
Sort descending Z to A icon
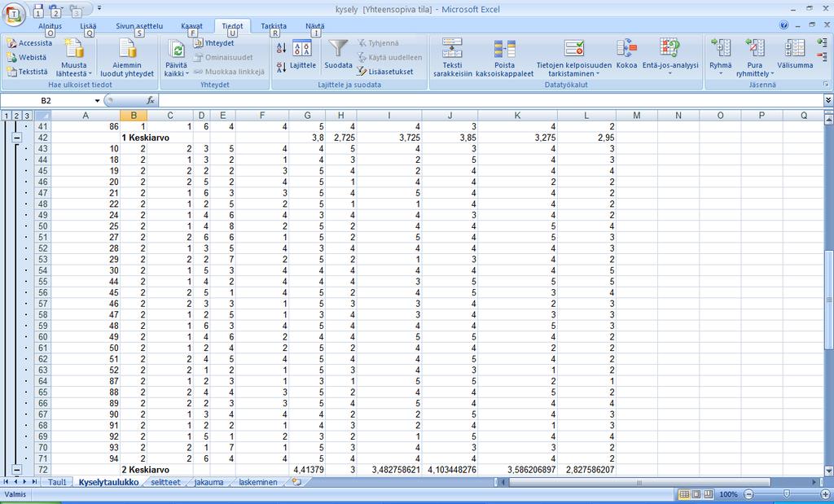(281, 67)
